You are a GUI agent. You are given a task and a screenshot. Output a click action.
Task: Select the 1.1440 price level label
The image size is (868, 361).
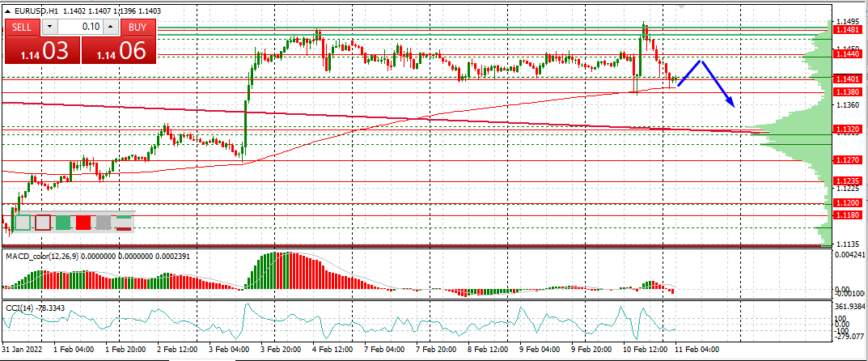pyautogui.click(x=847, y=53)
